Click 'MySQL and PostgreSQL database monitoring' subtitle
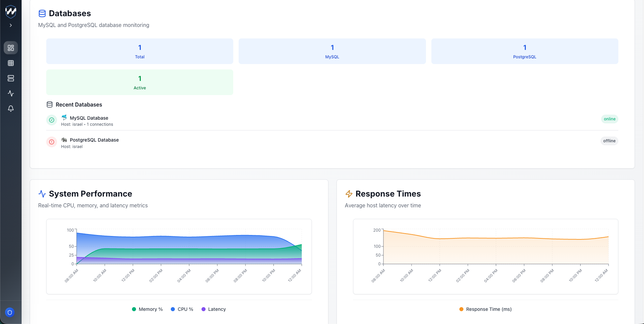This screenshot has height=324, width=644. coord(93,25)
